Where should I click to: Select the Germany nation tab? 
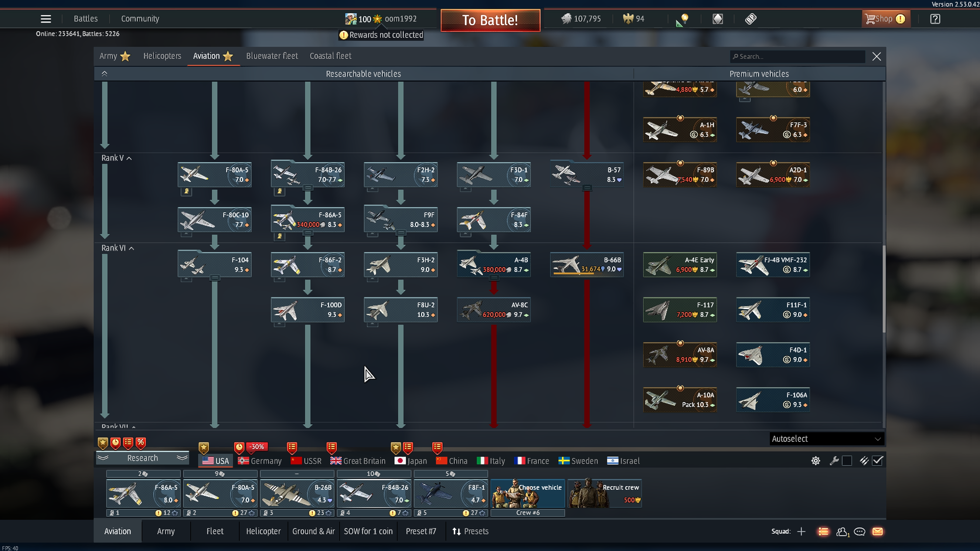260,461
